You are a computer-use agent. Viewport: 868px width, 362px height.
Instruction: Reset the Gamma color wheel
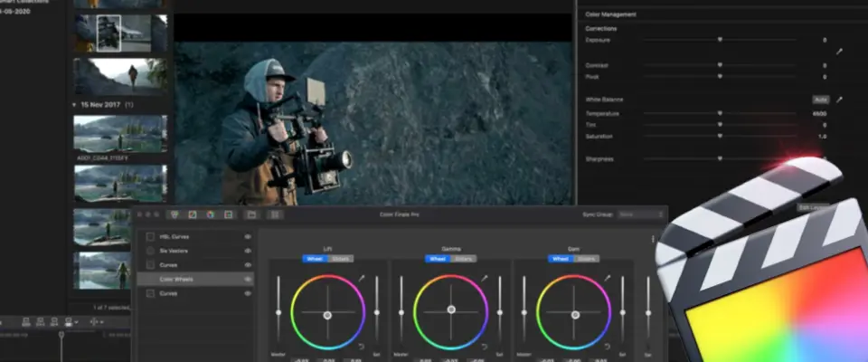tap(484, 347)
